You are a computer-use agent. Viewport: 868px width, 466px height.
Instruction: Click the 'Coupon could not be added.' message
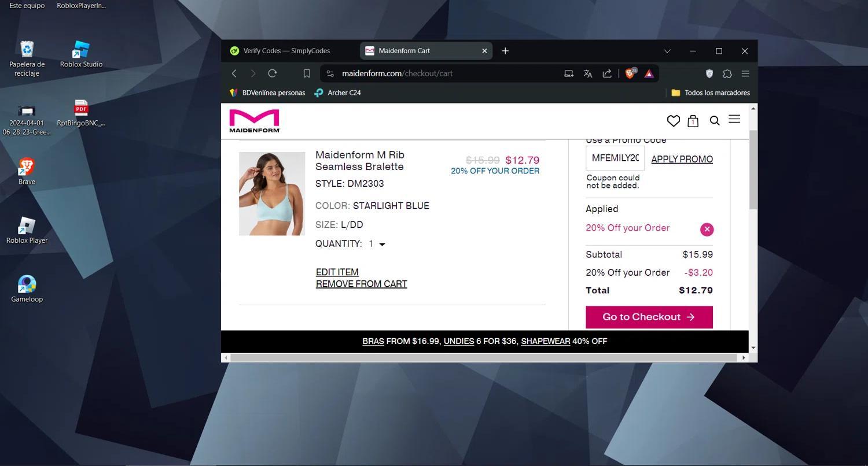click(613, 182)
